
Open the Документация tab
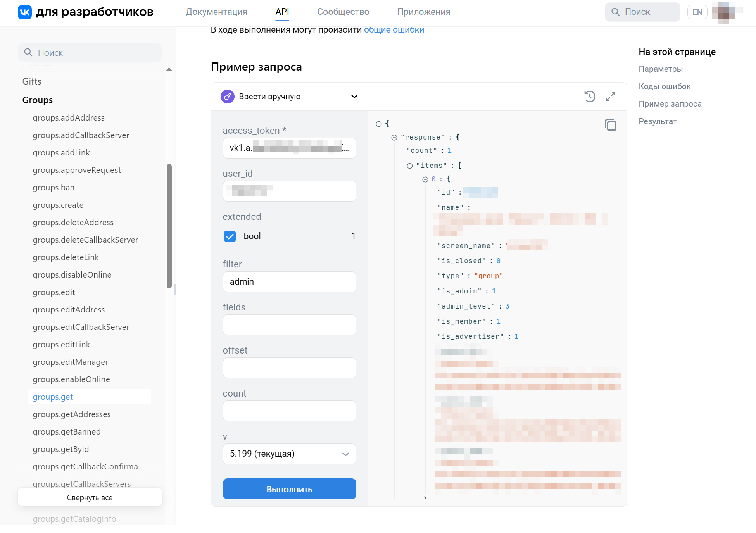tap(216, 12)
